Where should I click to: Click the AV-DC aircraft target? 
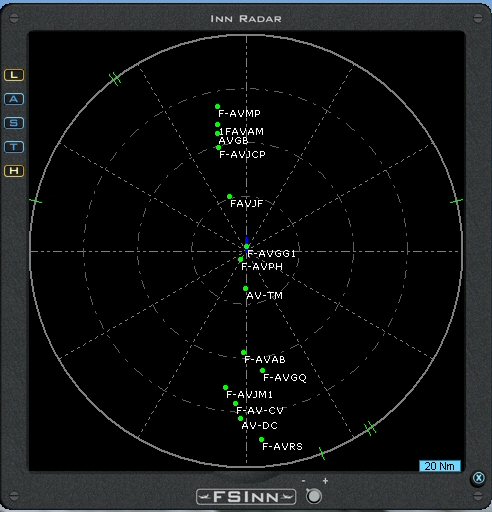(x=240, y=418)
